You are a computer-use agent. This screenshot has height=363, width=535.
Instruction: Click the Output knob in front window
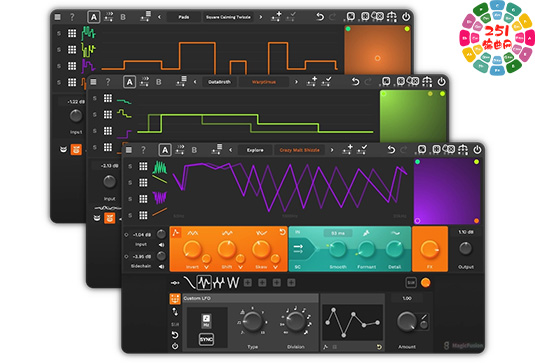click(x=465, y=249)
